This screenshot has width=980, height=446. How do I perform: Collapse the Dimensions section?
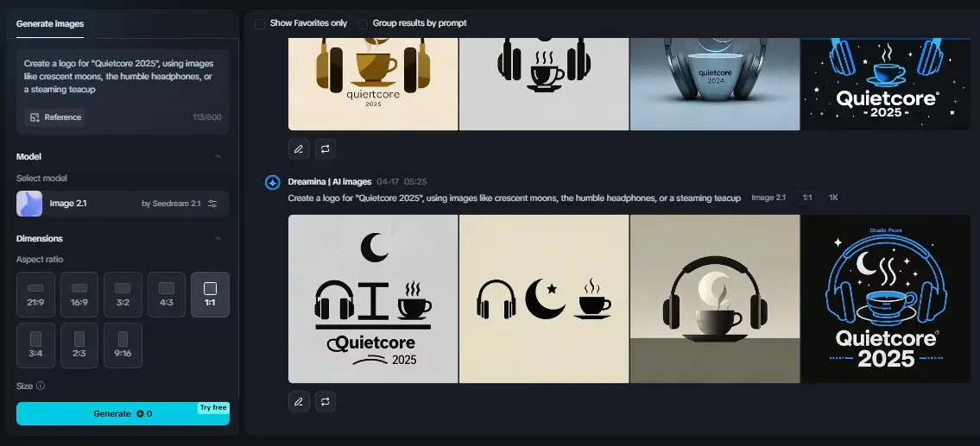pyautogui.click(x=218, y=238)
